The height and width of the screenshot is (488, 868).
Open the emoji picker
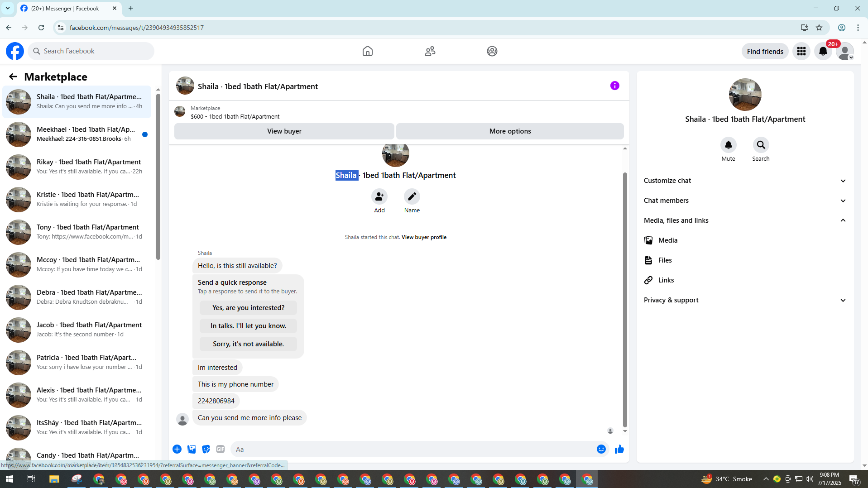[601, 449]
